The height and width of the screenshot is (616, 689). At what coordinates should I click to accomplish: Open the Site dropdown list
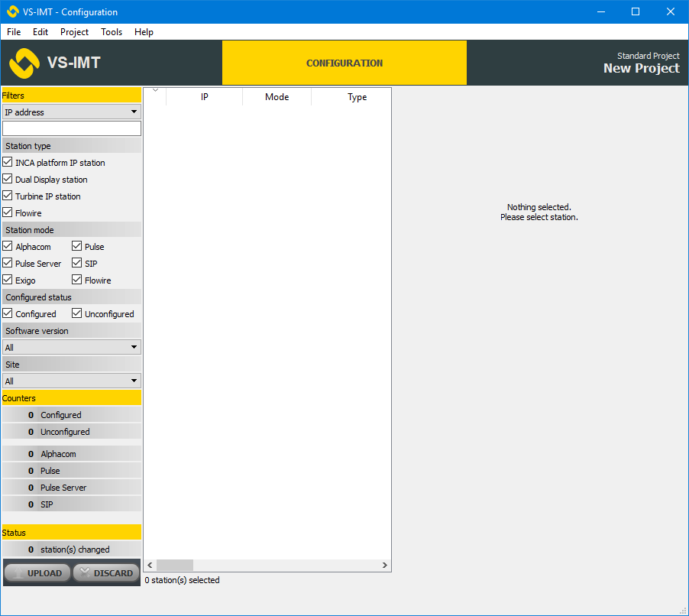(x=71, y=381)
